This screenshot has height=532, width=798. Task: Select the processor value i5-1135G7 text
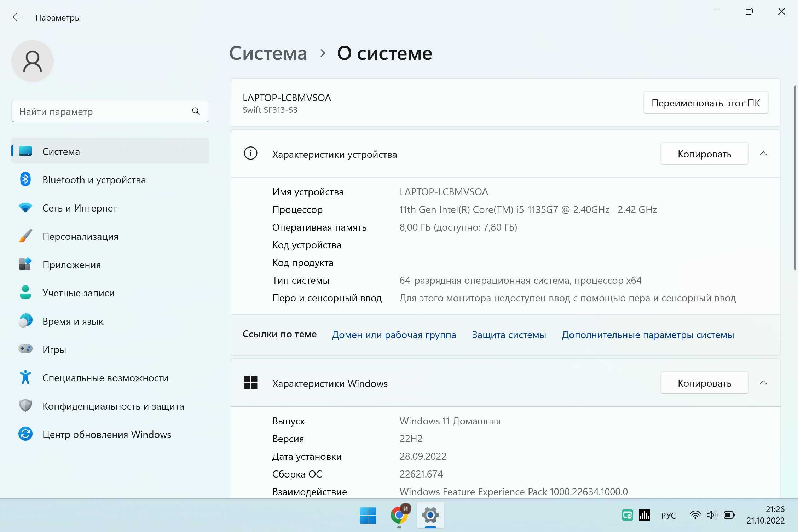click(x=528, y=209)
